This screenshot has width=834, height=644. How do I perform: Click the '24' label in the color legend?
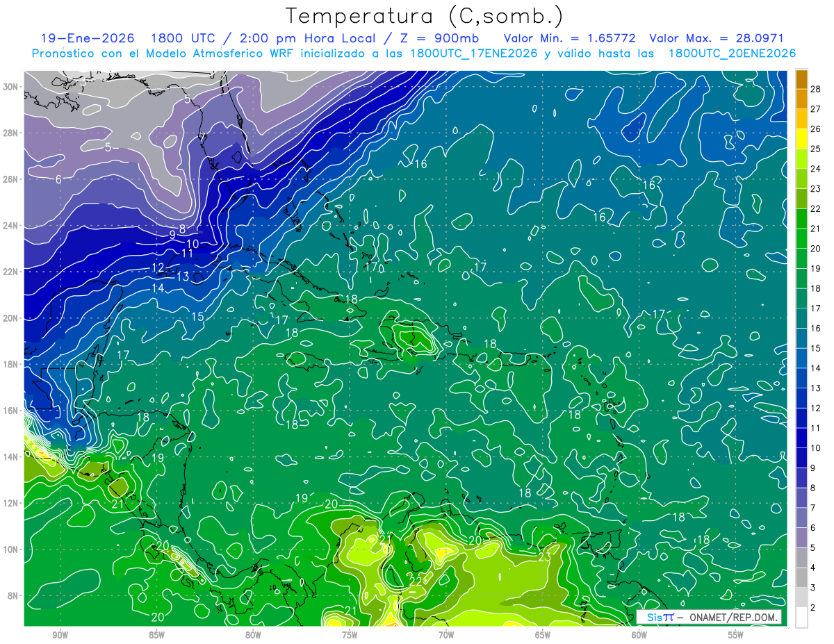[x=817, y=169]
